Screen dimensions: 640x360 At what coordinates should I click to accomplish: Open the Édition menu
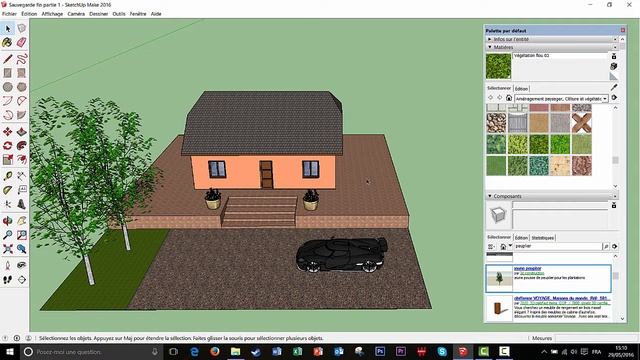pyautogui.click(x=29, y=14)
